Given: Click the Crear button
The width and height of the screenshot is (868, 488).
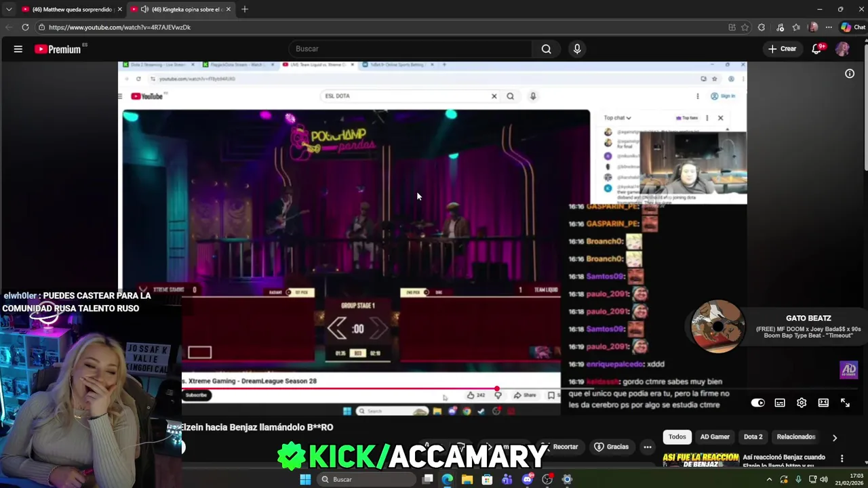Looking at the screenshot, I should [x=783, y=49].
